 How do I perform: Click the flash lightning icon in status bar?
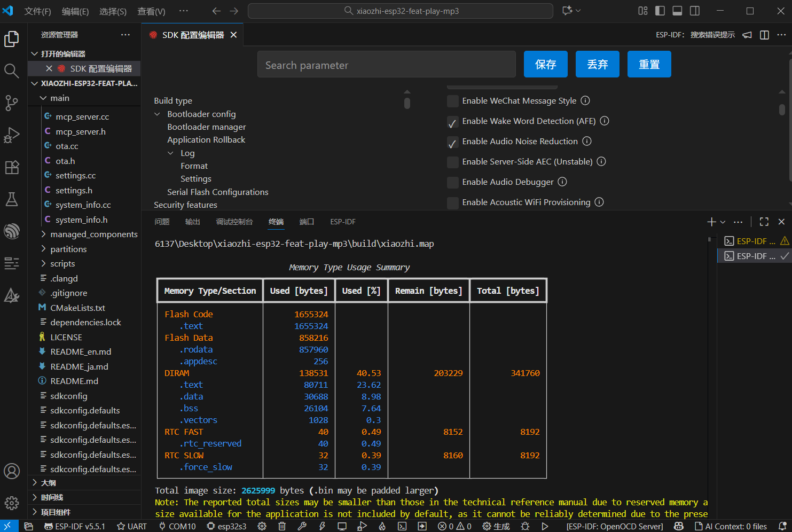(322, 526)
